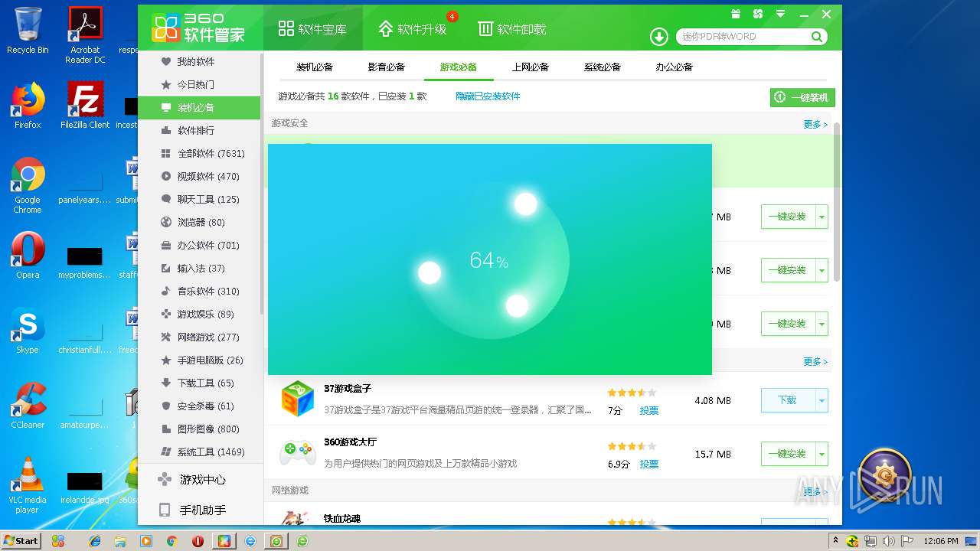Click the 37游戏盒子 app icon
The image size is (980, 551).
297,399
